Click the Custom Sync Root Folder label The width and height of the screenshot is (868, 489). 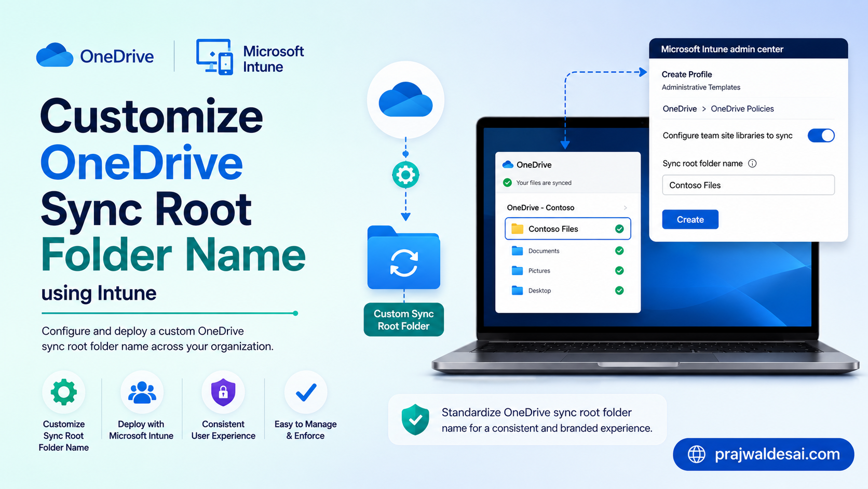click(403, 320)
